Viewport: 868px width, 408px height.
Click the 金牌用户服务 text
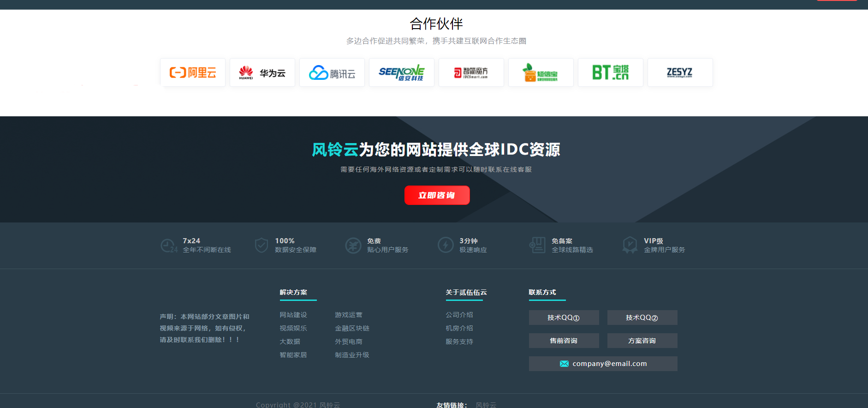tap(665, 250)
